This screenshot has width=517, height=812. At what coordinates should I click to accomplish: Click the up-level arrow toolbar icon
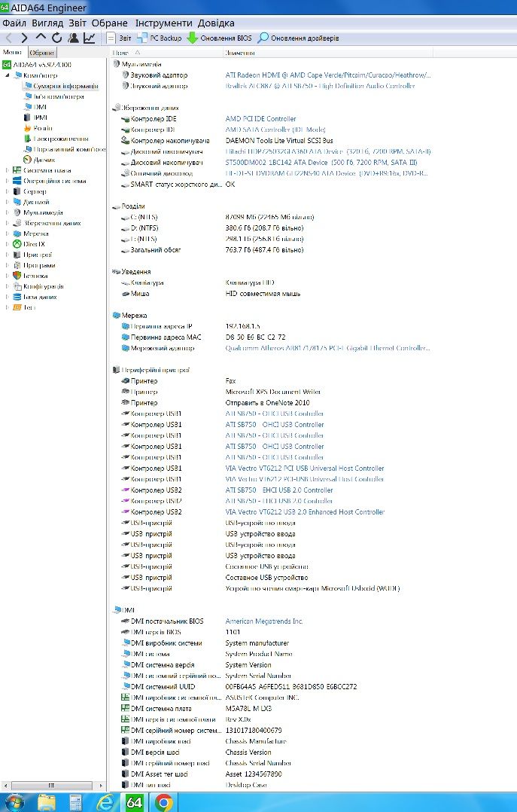click(x=41, y=38)
